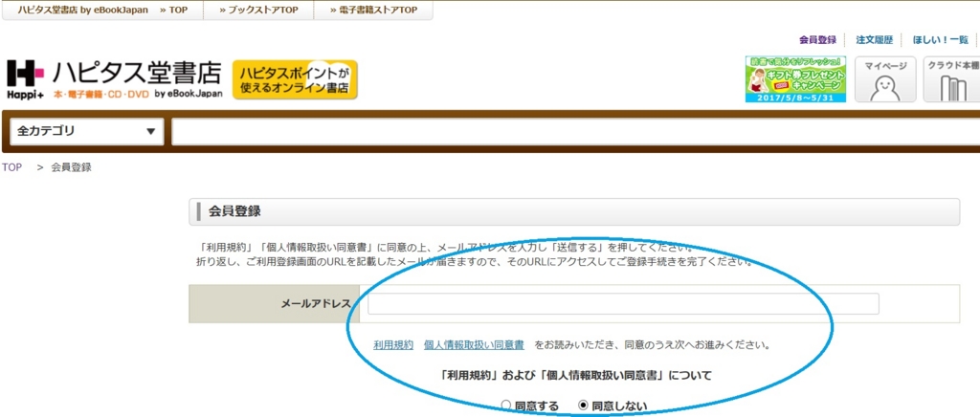Open the ほしい！一覧 wishlist link
This screenshot has height=417, width=980.
[x=941, y=40]
